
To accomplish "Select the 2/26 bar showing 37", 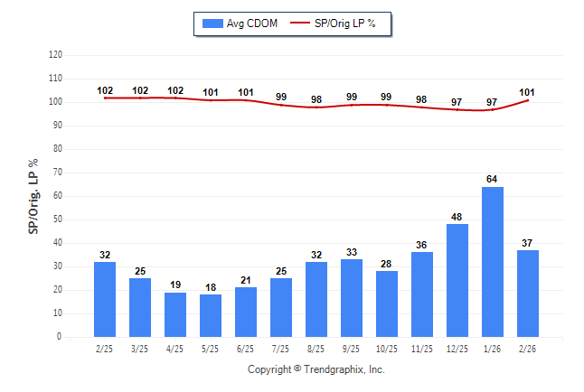I will pos(528,294).
